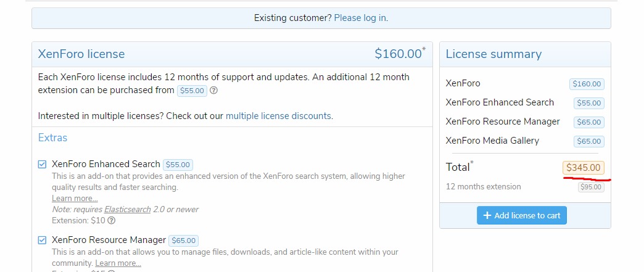Viewport: 644px width, 272px height.
Task: Click the XenForo $160.00 badge in License summary
Action: [x=587, y=84]
